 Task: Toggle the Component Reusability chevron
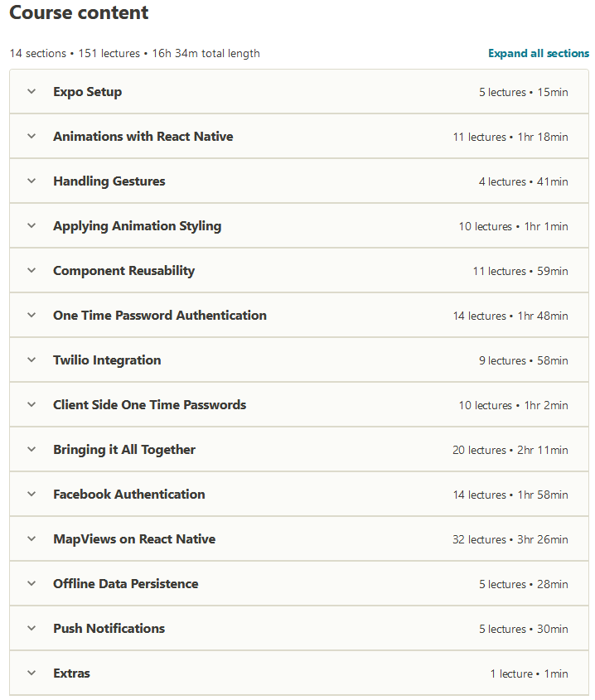click(31, 270)
